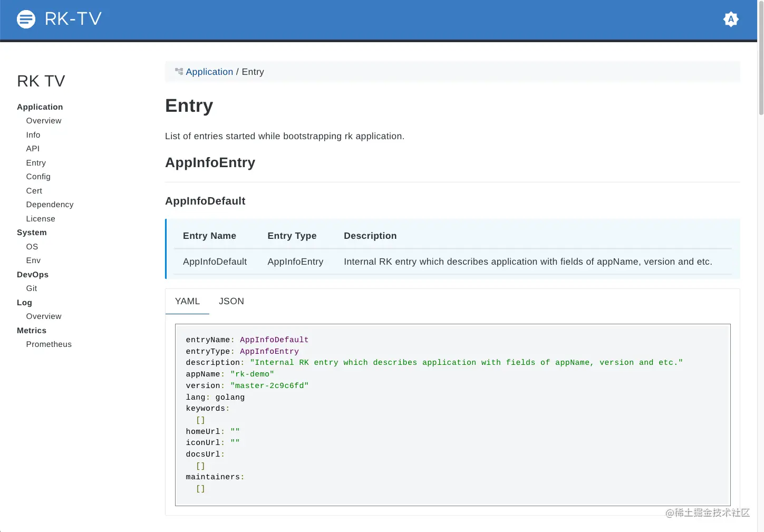Click the RK-TV header title
The height and width of the screenshot is (532, 764).
pyautogui.click(x=73, y=19)
